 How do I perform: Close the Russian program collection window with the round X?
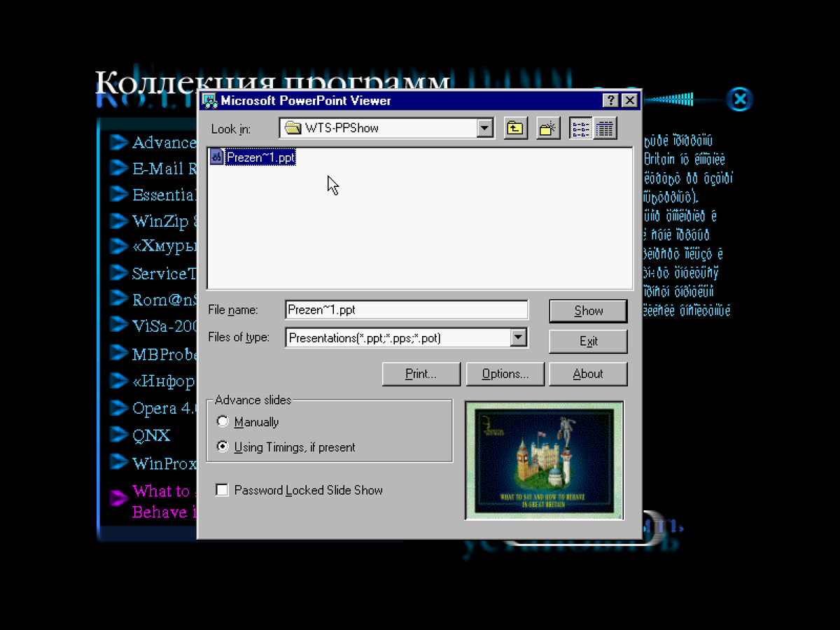(x=739, y=99)
